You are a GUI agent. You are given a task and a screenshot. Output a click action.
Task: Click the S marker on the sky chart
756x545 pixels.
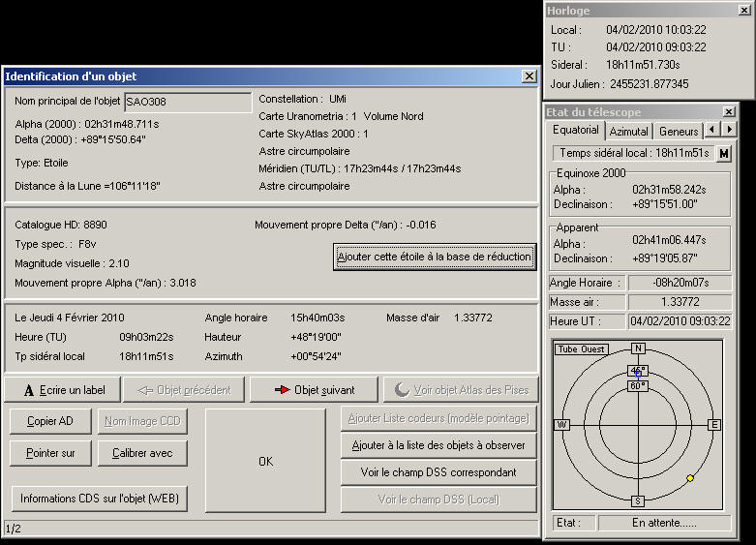pos(637,500)
